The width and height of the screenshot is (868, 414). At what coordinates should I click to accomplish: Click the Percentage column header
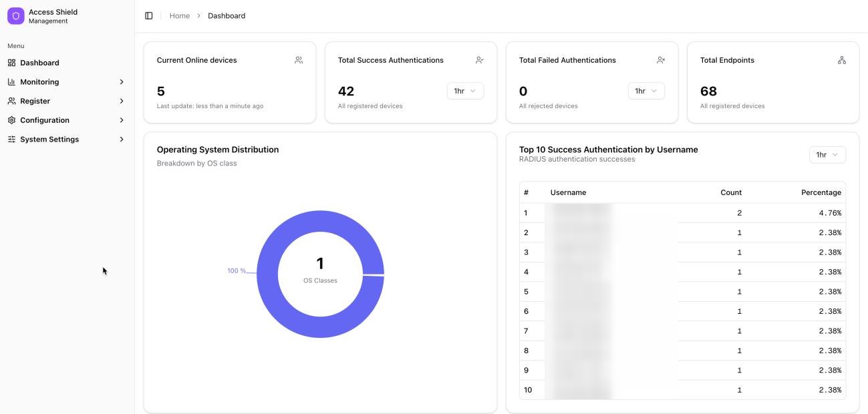821,192
